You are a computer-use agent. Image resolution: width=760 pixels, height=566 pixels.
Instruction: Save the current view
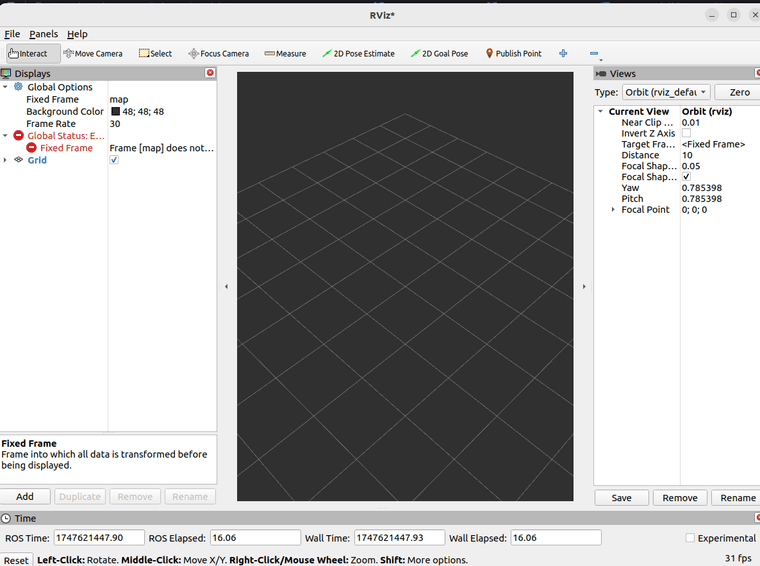[621, 498]
